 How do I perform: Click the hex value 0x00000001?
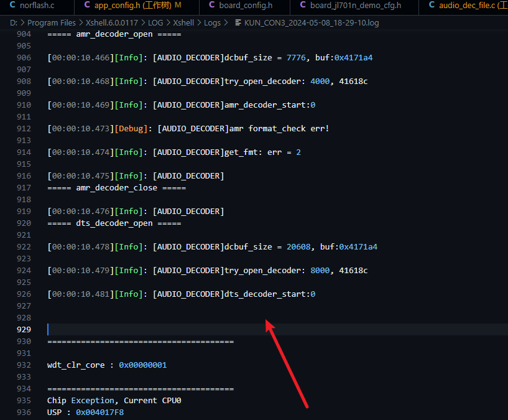pos(143,365)
